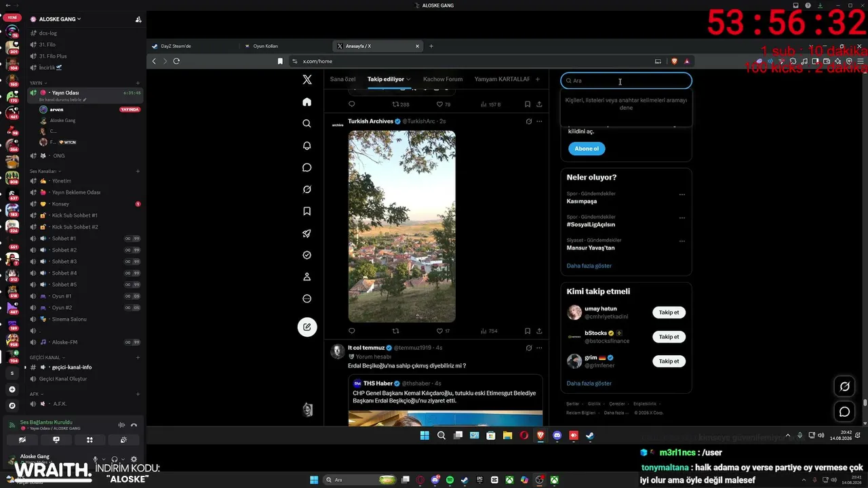The image size is (868, 488).
Task: Open the three-dot menu on Turkish Archives post
Action: click(x=539, y=121)
